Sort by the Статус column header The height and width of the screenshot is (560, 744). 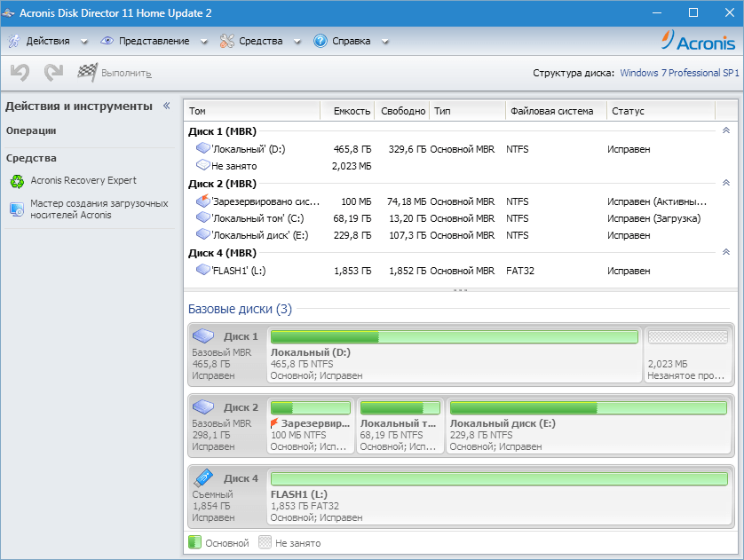[x=661, y=111]
